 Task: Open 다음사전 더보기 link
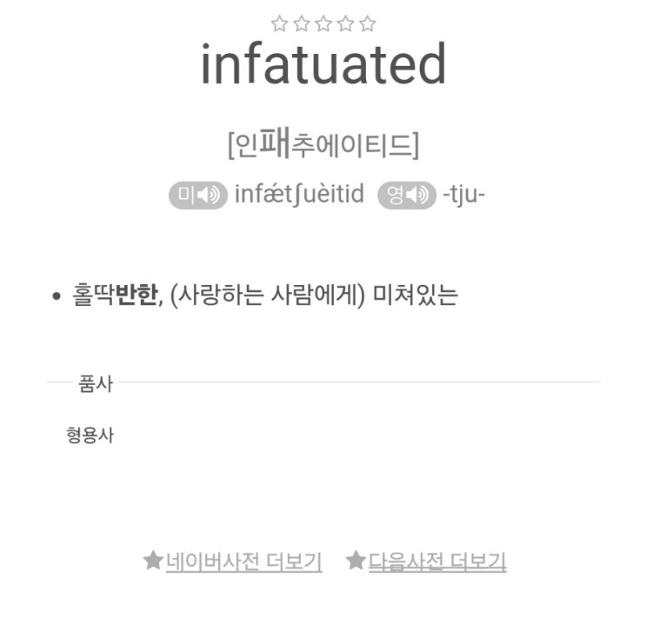tap(437, 561)
